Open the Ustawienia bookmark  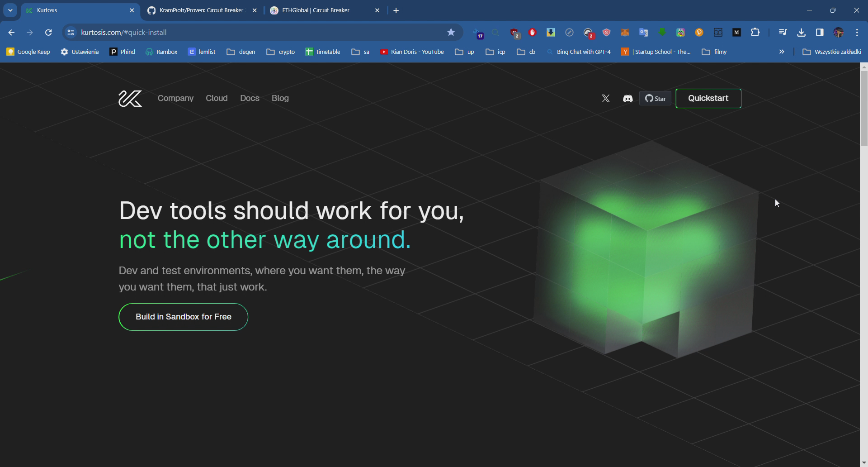pos(80,52)
